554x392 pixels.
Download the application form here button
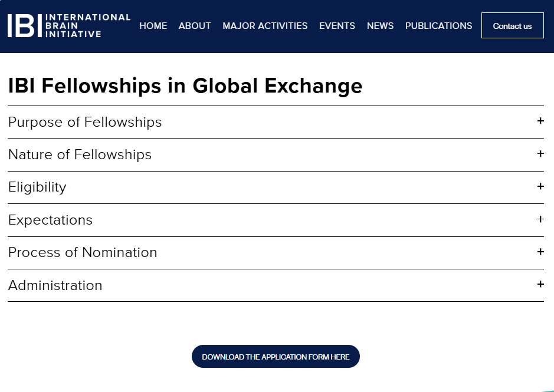276,356
